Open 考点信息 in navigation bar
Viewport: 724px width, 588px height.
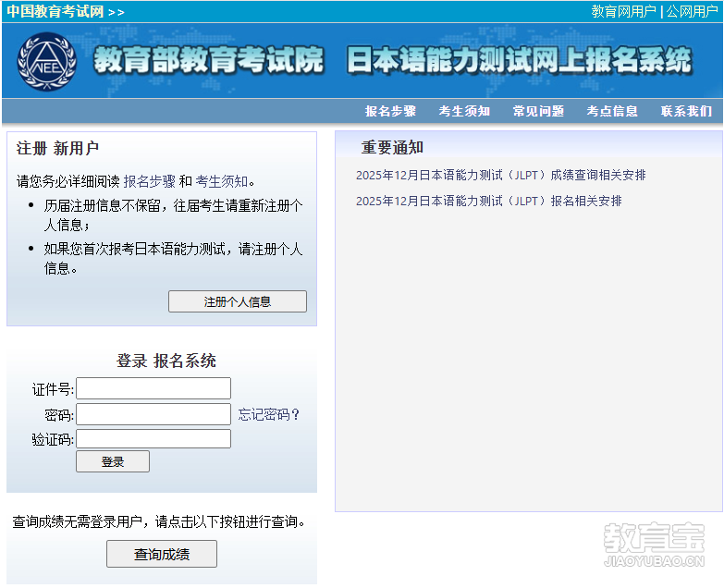(612, 111)
